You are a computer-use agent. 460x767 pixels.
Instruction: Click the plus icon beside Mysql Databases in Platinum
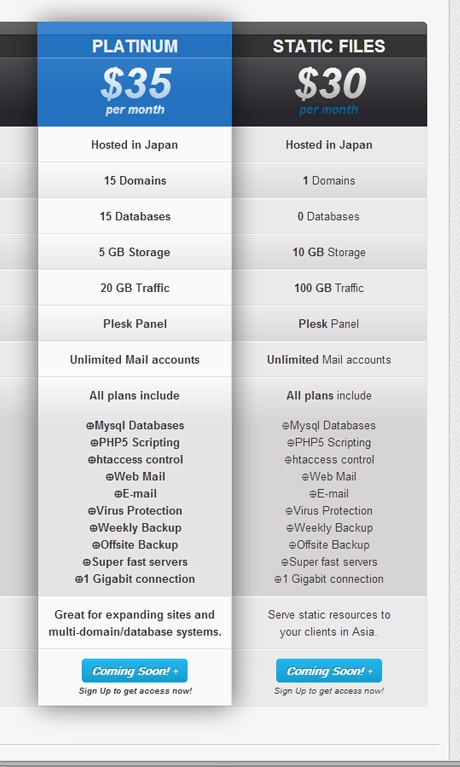pyautogui.click(x=90, y=426)
